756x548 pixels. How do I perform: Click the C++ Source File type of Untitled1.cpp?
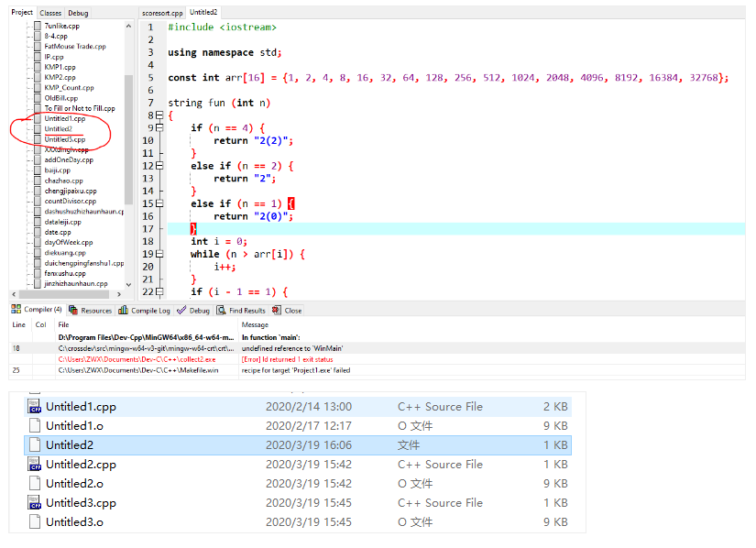(440, 406)
